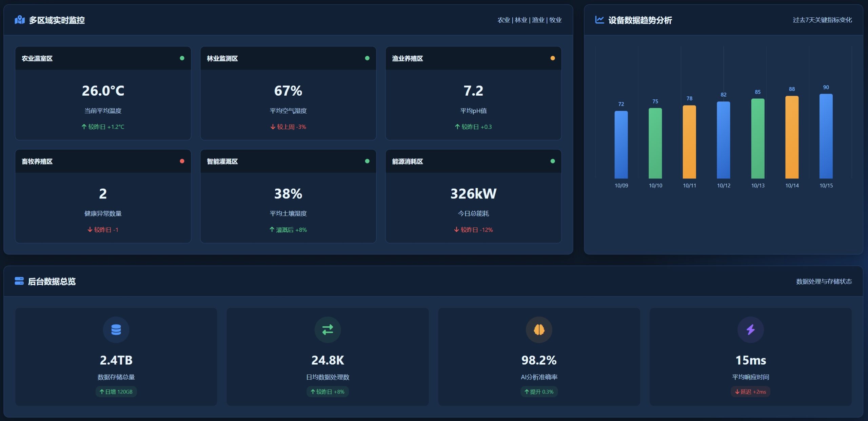868x421 pixels.
Task: Click the server icon beside 后台数据总览
Action: click(19, 281)
